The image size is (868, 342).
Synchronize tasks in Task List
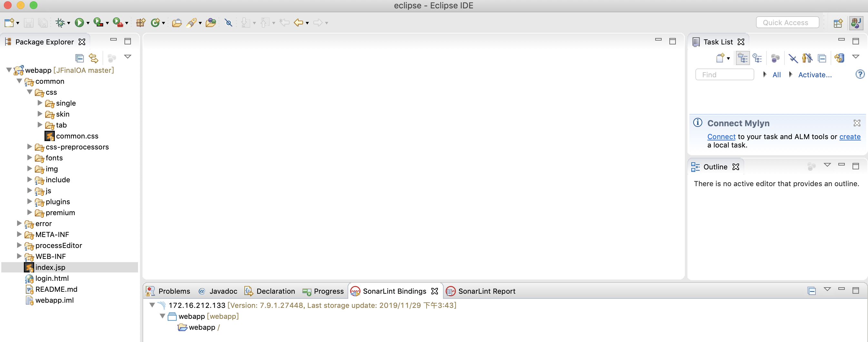coord(840,58)
